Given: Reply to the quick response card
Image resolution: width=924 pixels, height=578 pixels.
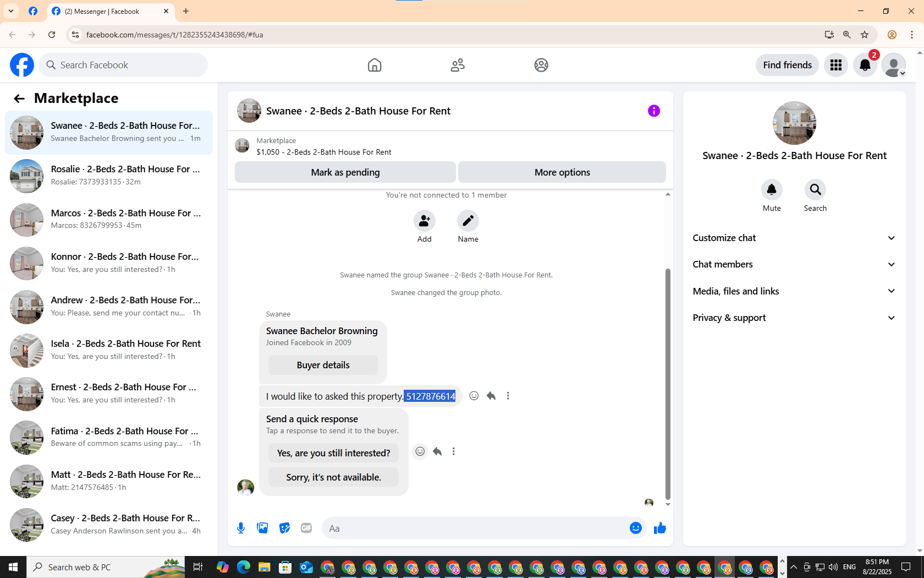Looking at the screenshot, I should [x=437, y=451].
